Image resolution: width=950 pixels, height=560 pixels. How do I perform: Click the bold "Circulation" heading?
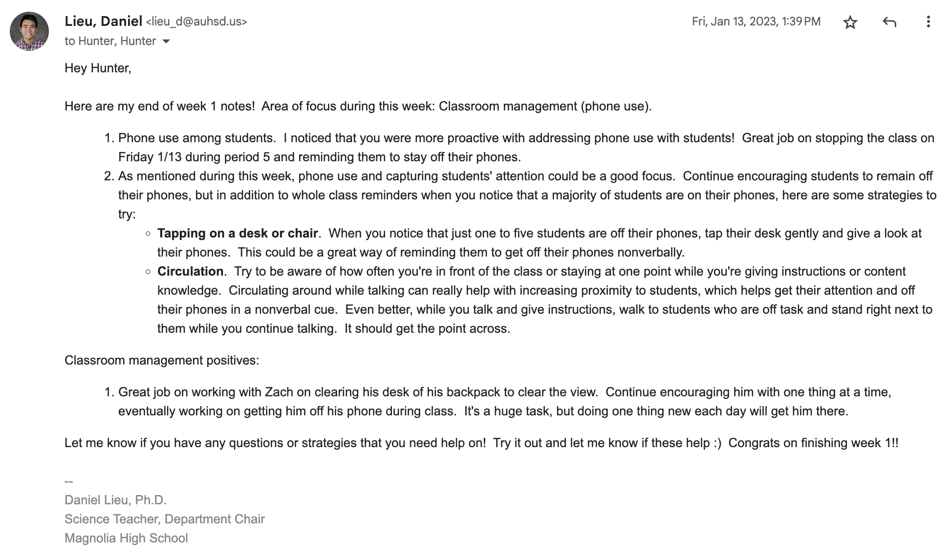pyautogui.click(x=190, y=271)
